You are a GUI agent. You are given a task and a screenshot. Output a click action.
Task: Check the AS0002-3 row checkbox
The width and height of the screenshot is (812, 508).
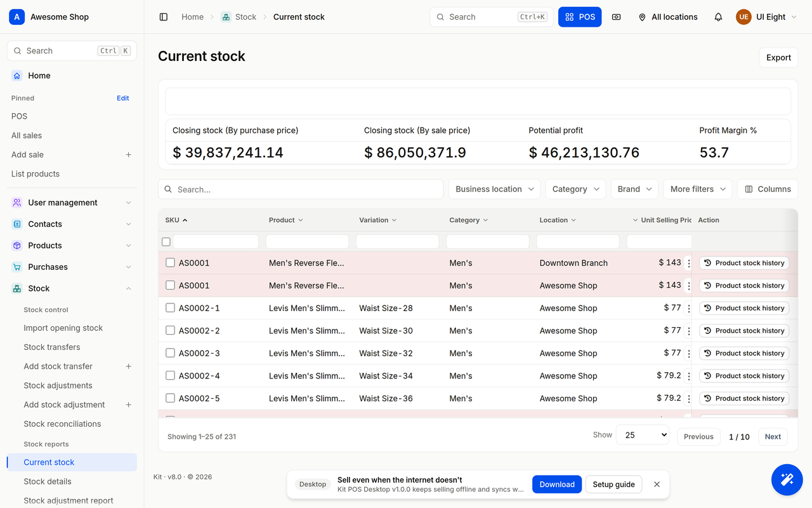point(170,353)
